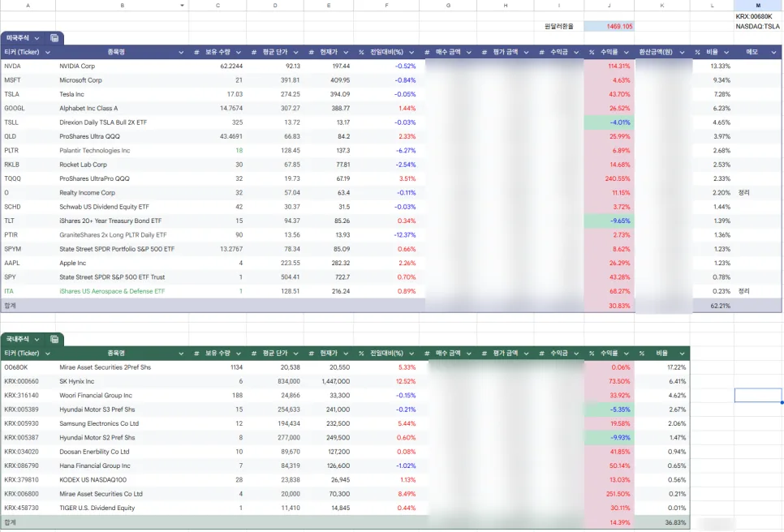Open table view icon beside 국내주식 chip
Viewport: 784px width, 532px height.
(54, 339)
